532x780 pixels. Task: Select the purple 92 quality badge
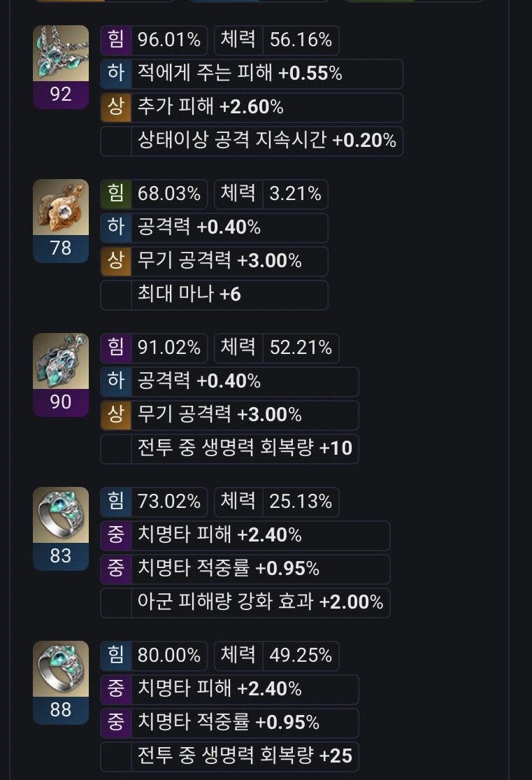click(61, 94)
